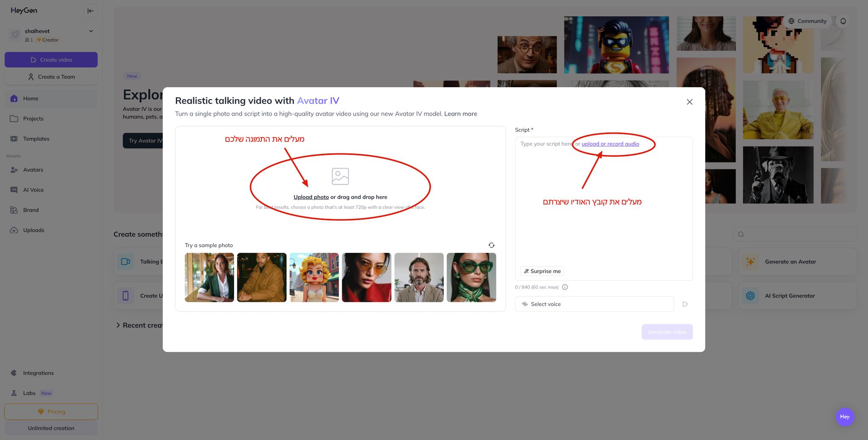Click the man in yellow suit gallery image
Screen dimensions: 868x440
pos(778,110)
